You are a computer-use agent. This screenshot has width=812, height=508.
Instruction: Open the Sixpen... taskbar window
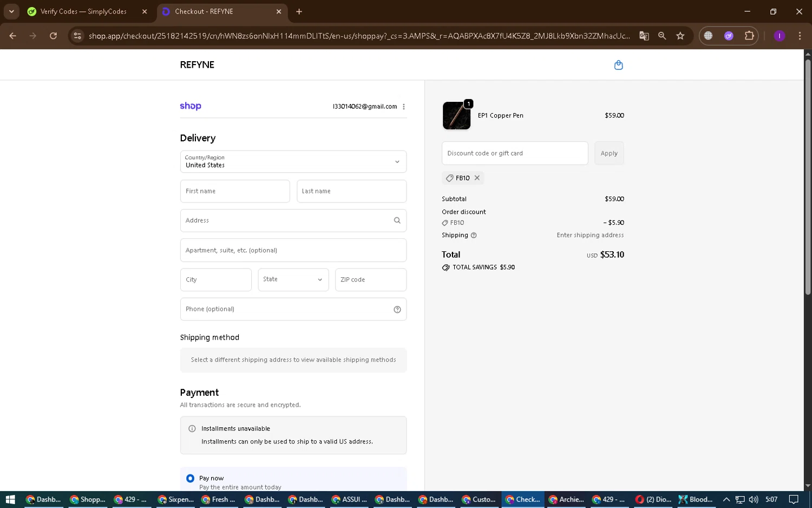(x=175, y=499)
